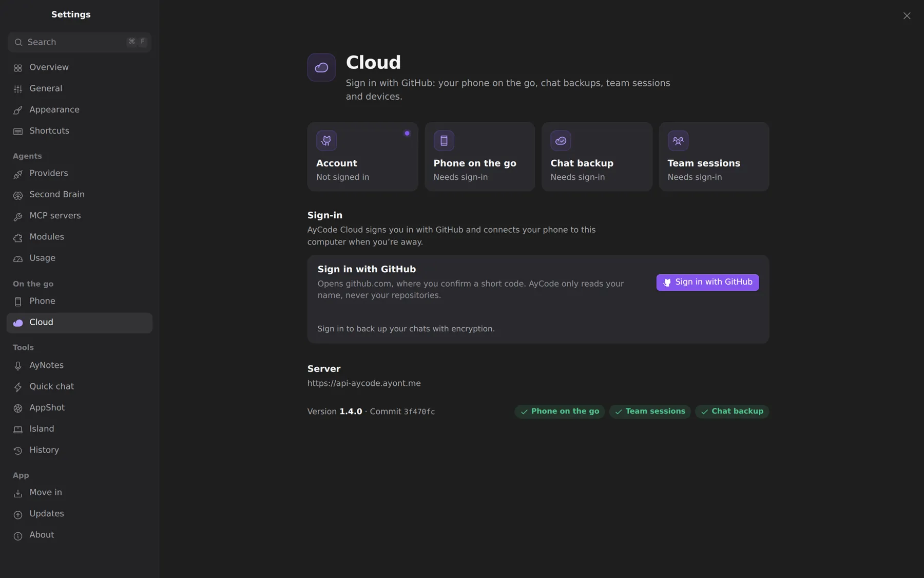
Task: Click the General sliders icon
Action: coord(18,89)
